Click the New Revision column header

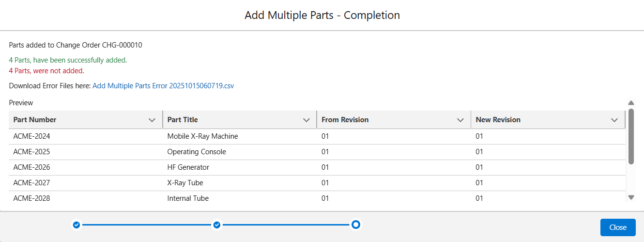498,120
